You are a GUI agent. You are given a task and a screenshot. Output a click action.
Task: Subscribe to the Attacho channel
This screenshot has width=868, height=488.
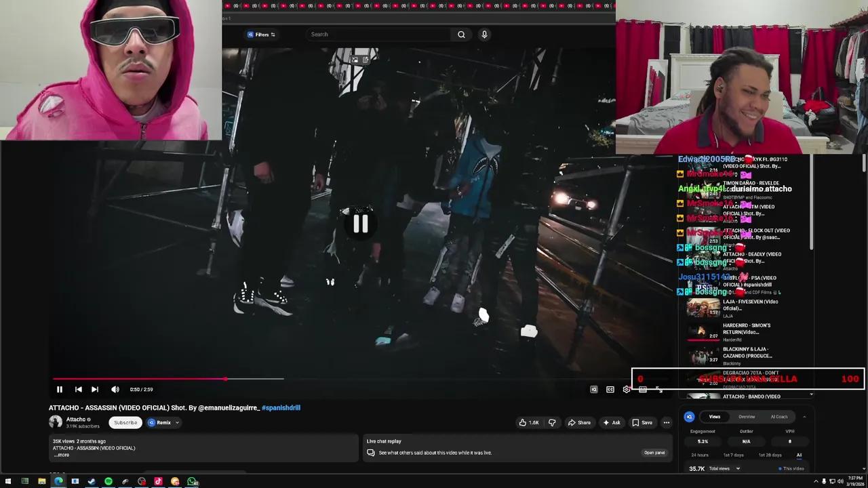[125, 422]
